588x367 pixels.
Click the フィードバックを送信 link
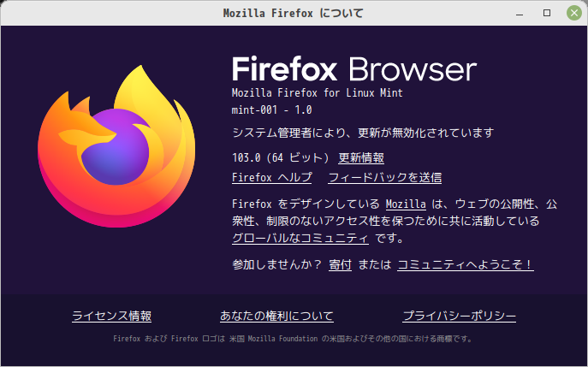pos(385,177)
